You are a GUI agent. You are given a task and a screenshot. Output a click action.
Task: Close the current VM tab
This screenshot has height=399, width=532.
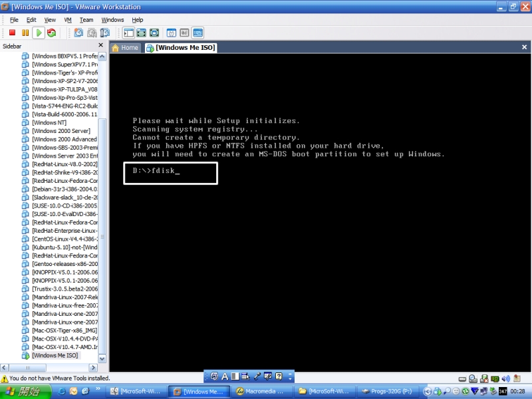click(524, 47)
